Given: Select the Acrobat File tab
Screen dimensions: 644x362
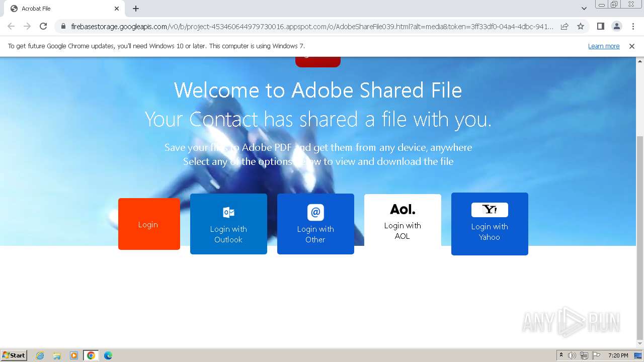Looking at the screenshot, I should click(x=64, y=9).
